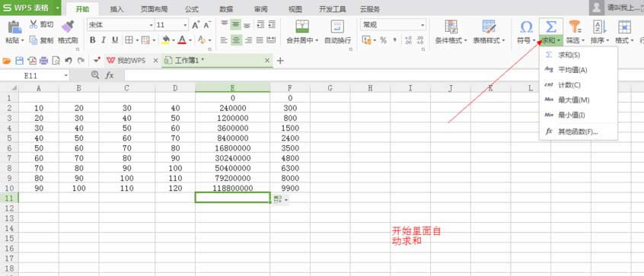Toggle Italic formatting
Screen dimensions: 644x276
click(104, 40)
